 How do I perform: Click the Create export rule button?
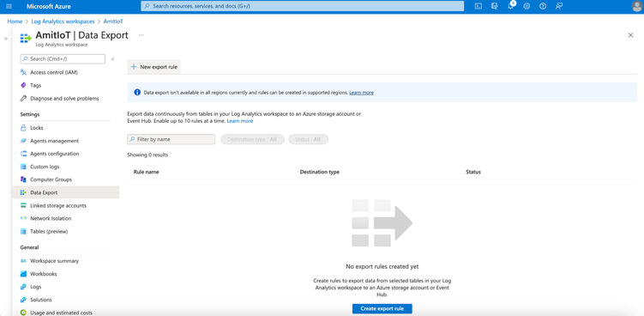pyautogui.click(x=382, y=308)
